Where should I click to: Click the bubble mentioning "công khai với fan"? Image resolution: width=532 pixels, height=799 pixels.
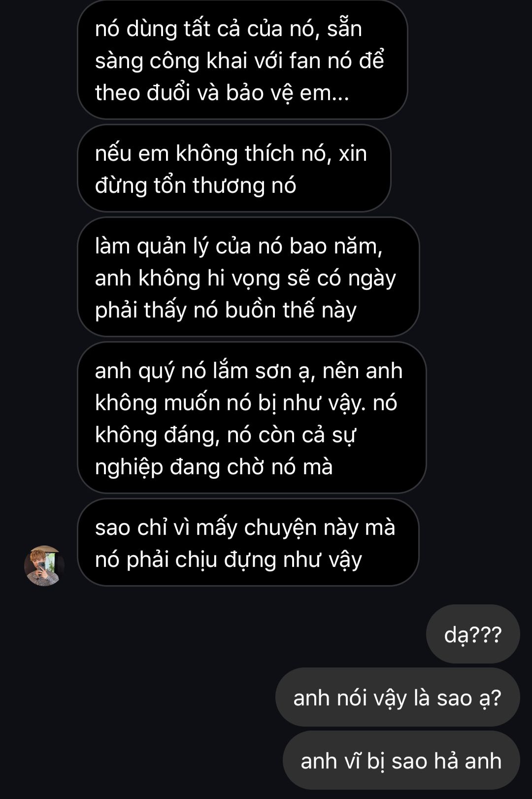pos(242,60)
